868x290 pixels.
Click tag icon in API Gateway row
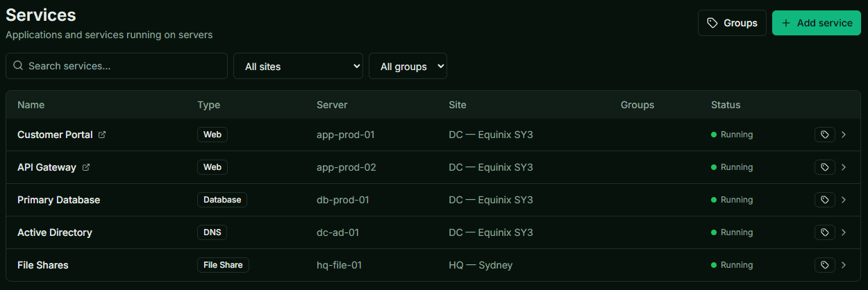point(825,167)
